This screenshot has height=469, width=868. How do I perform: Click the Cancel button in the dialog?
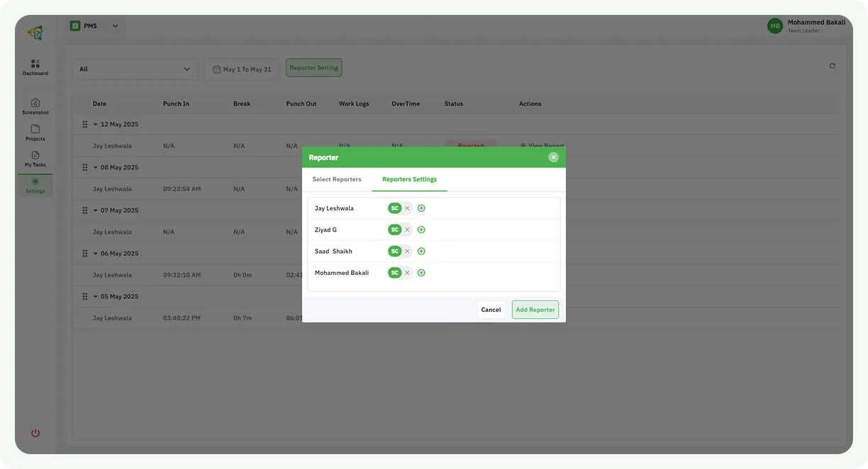pyautogui.click(x=491, y=310)
